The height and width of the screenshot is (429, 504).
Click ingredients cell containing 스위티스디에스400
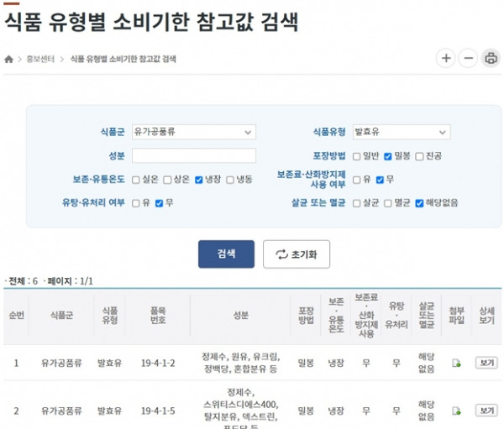pyautogui.click(x=240, y=411)
